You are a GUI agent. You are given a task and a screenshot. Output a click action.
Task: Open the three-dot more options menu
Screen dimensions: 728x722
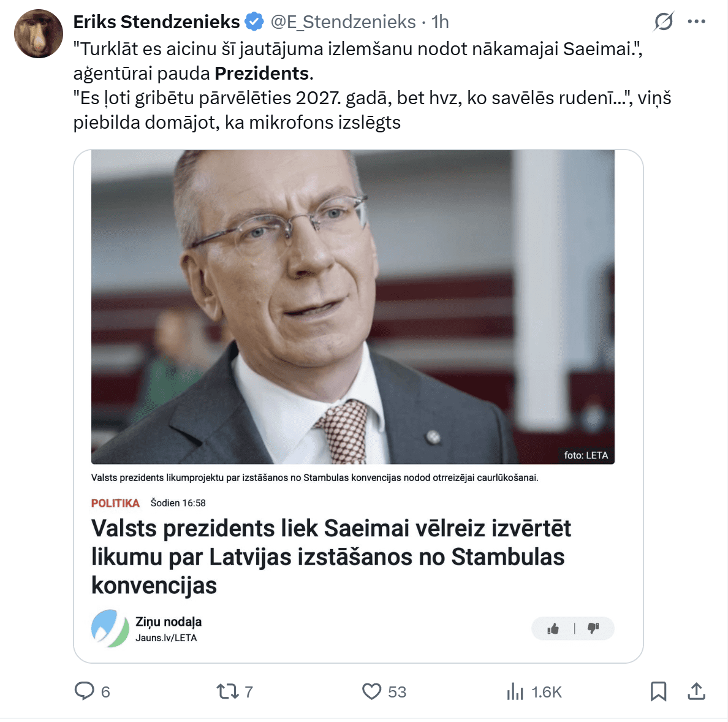(x=696, y=21)
